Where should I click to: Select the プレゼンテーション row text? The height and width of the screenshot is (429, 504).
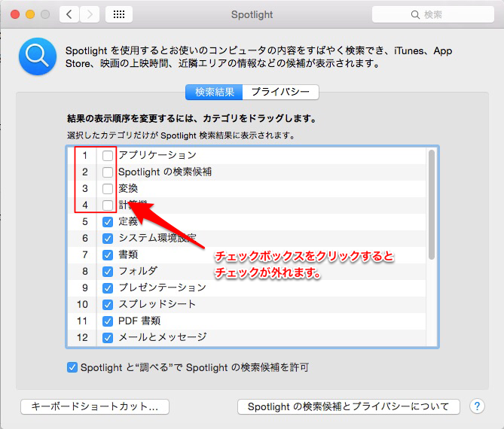click(162, 288)
